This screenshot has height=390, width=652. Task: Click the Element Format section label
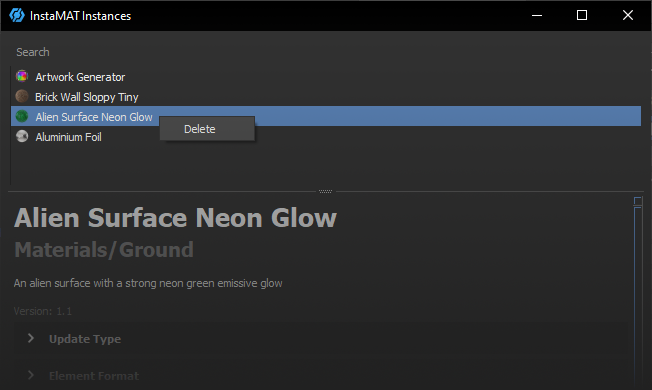coord(94,376)
